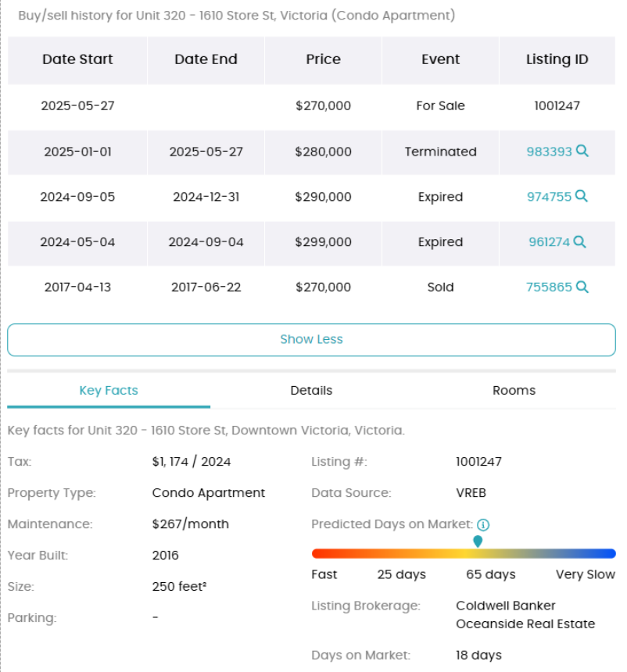Screen dimensions: 627x672
Task: Click the Event column header
Action: 440,60
